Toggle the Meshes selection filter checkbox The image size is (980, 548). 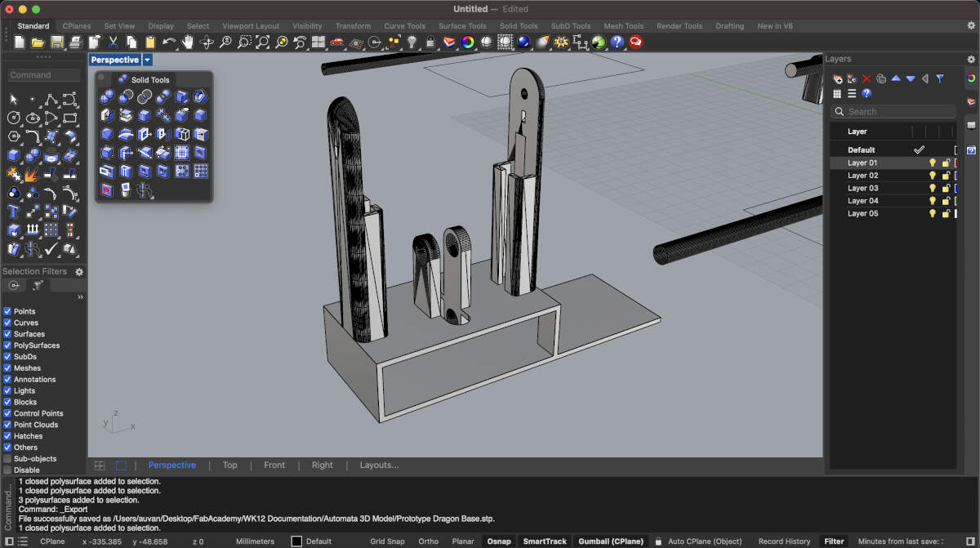point(7,368)
